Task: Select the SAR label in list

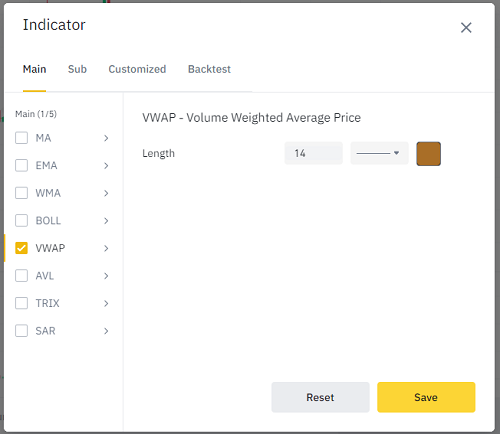Action: tap(45, 331)
